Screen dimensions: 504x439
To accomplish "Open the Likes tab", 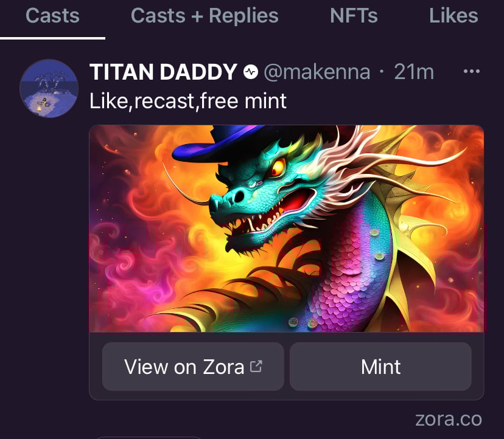I will (x=453, y=15).
